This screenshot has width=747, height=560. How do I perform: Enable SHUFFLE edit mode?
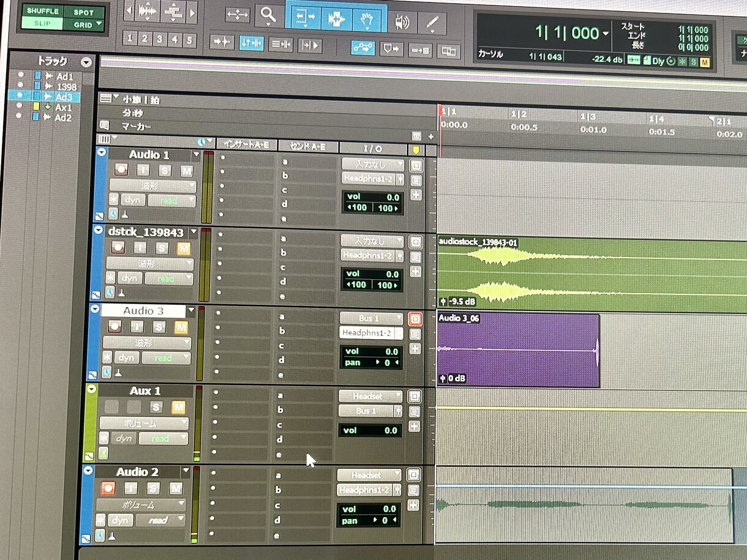coord(42,11)
